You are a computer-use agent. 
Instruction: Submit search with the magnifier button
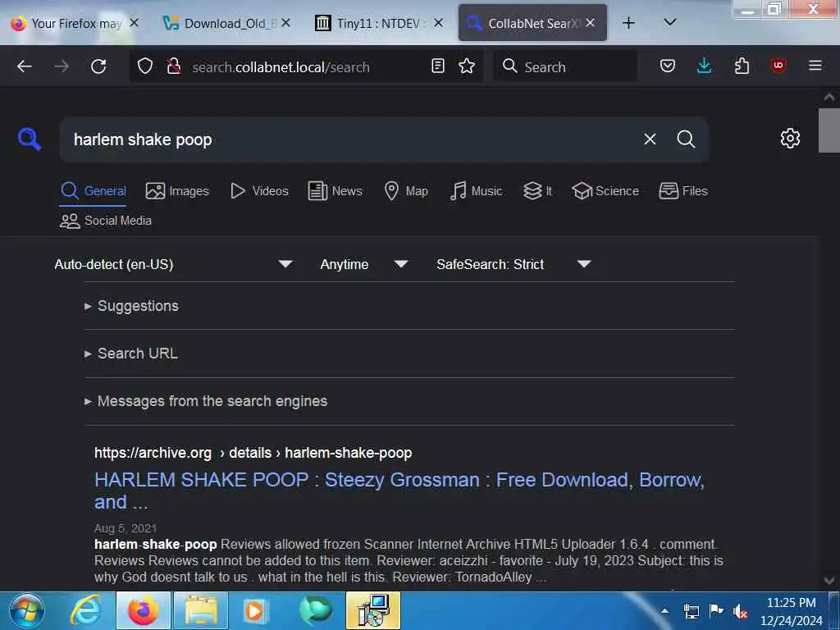pos(686,139)
